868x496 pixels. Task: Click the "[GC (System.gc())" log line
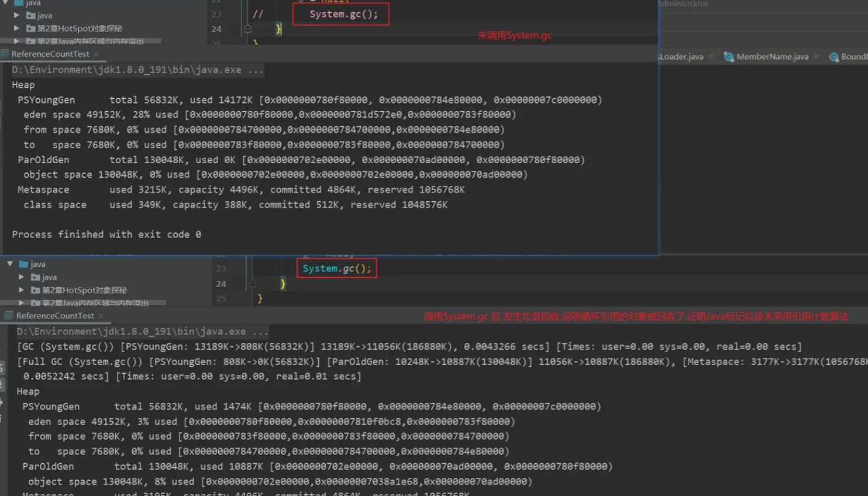pyautogui.click(x=409, y=347)
